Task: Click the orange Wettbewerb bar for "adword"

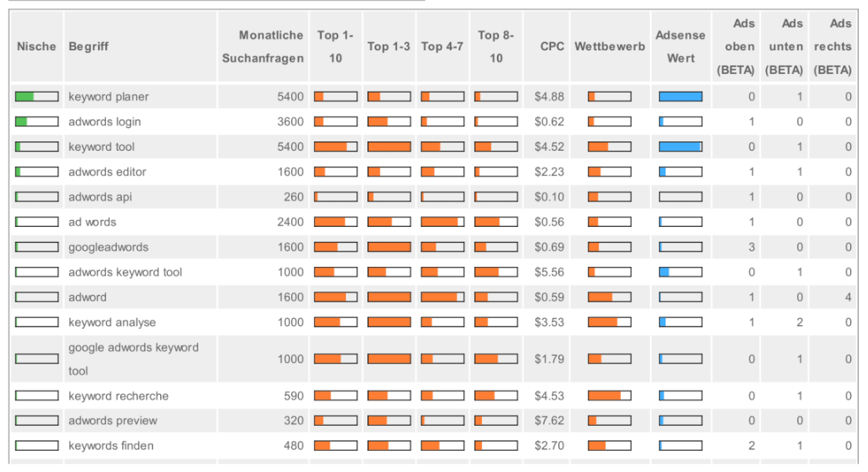Action: pos(610,297)
